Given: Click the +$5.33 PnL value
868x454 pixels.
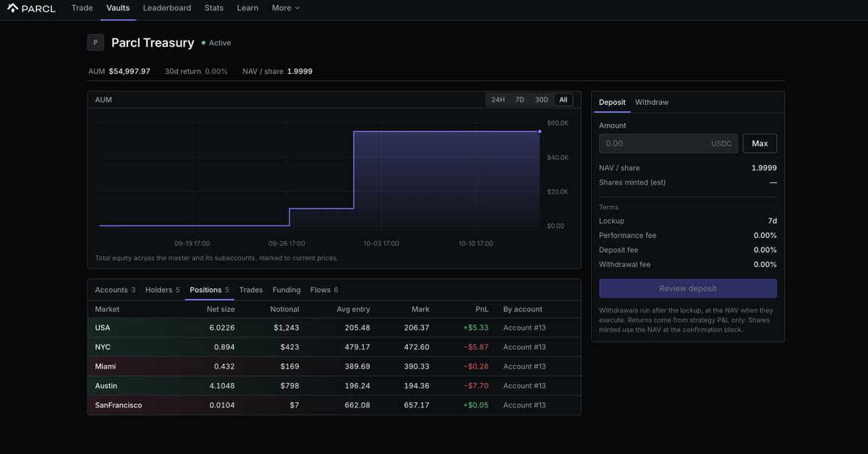Looking at the screenshot, I should point(476,327).
